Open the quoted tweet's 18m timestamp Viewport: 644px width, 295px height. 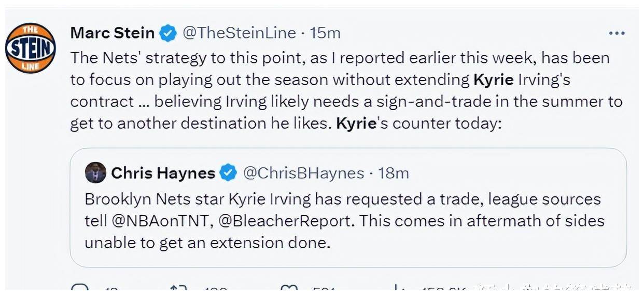pos(394,173)
